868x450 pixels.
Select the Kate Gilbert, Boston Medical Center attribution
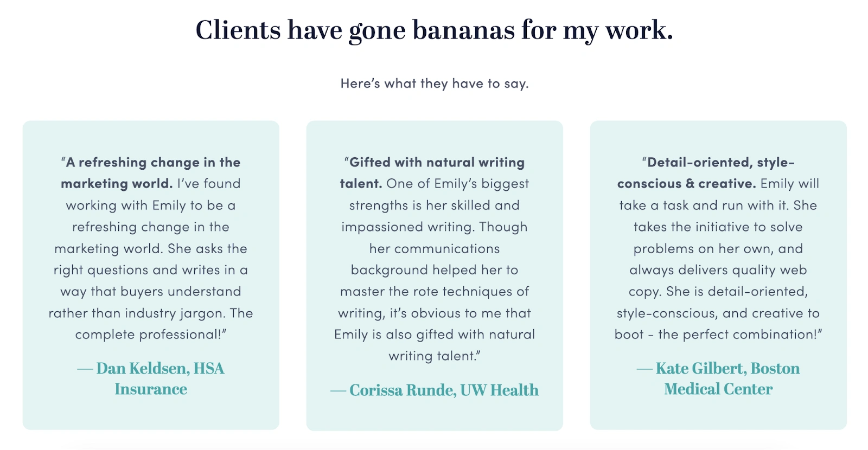[x=718, y=378]
